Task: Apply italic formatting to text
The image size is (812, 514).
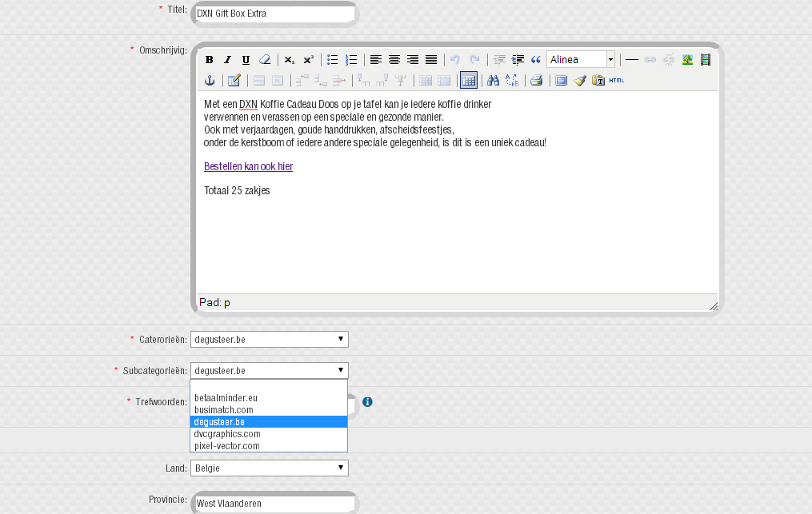Action: coord(227,60)
